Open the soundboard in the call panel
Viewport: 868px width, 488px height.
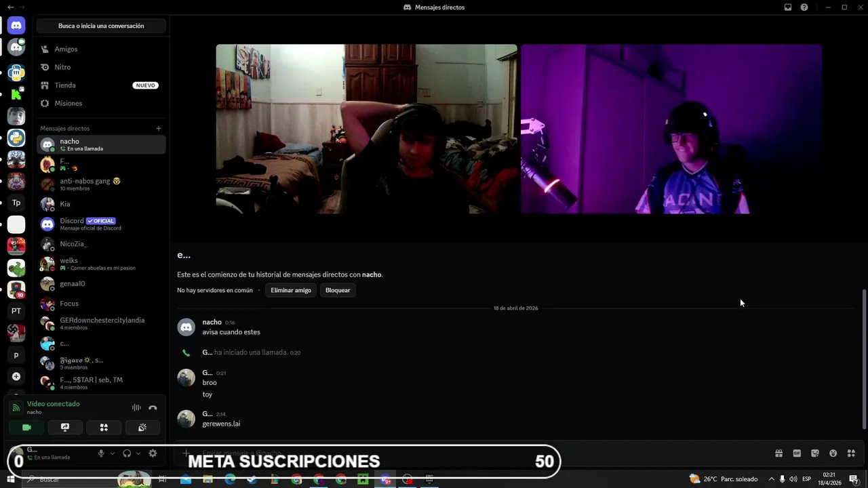point(142,428)
